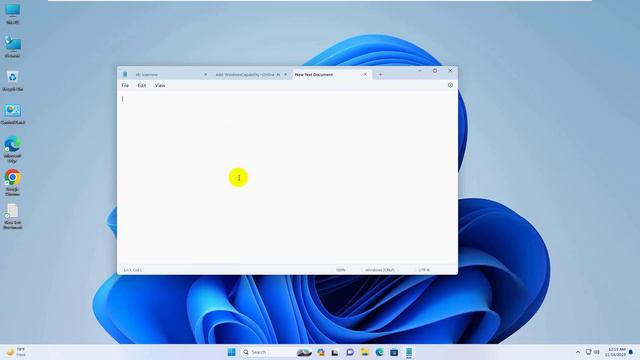The image size is (640, 360).
Task: Select the Control Panel desktop icon
Action: [13, 113]
